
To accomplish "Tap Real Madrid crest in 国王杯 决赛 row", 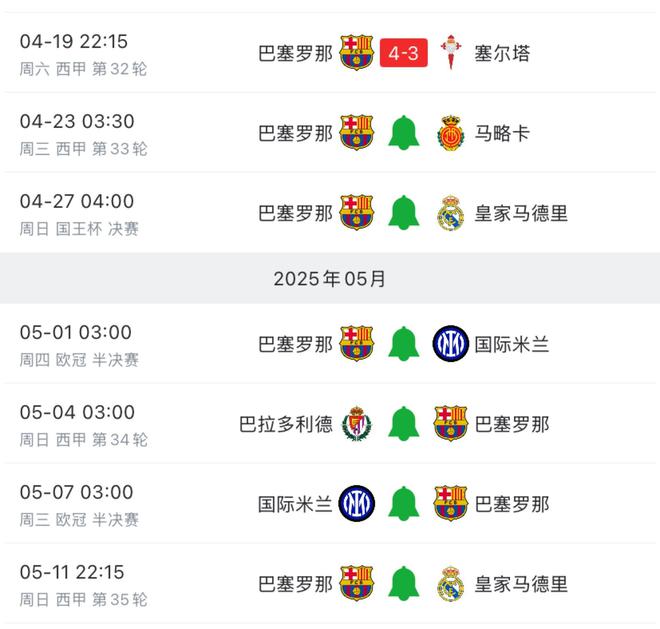I will (451, 213).
